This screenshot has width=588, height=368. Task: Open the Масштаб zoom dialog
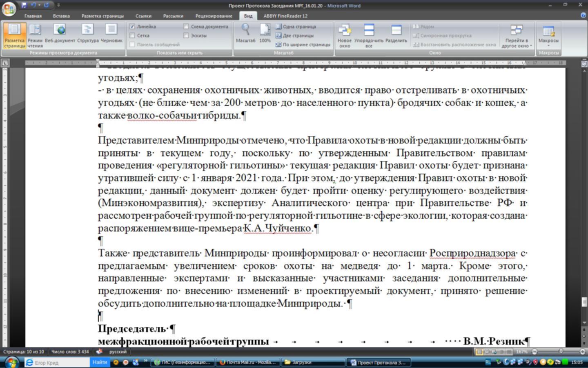pos(245,34)
